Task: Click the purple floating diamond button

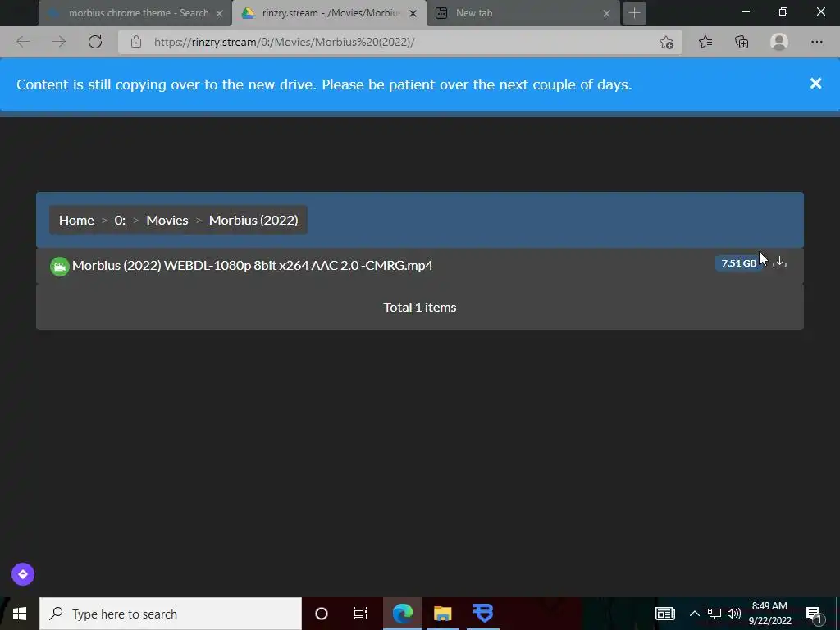Action: (x=23, y=574)
